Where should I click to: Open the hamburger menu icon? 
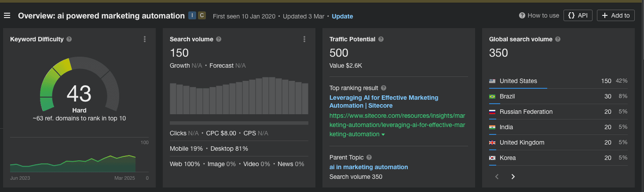(7, 16)
